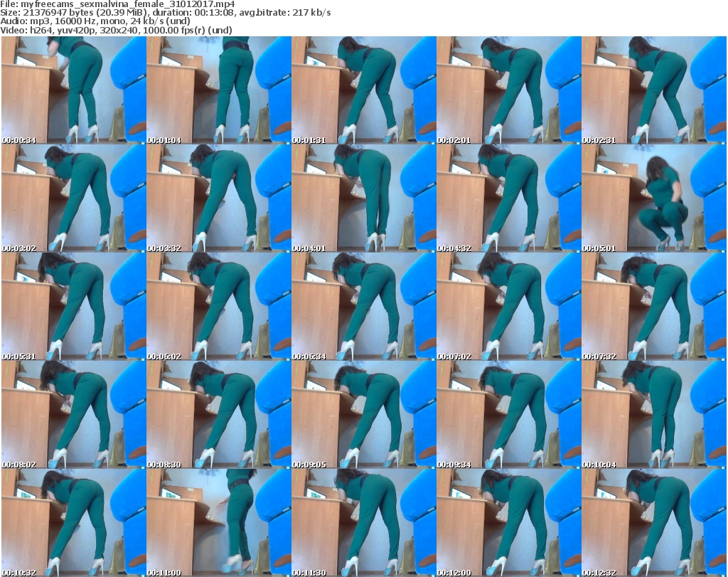This screenshot has height=577, width=728.
Task: View the frame labeled 00:10:32
Action: (74, 523)
